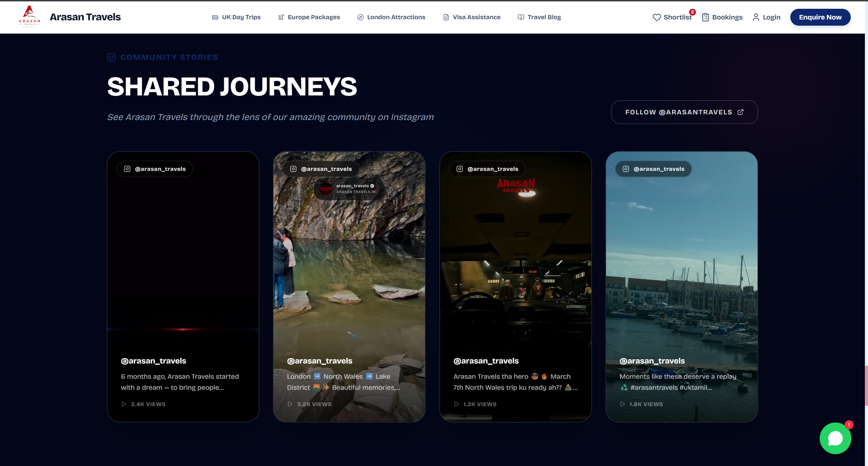Click the Enquire Now button
868x466 pixels.
[x=820, y=17]
